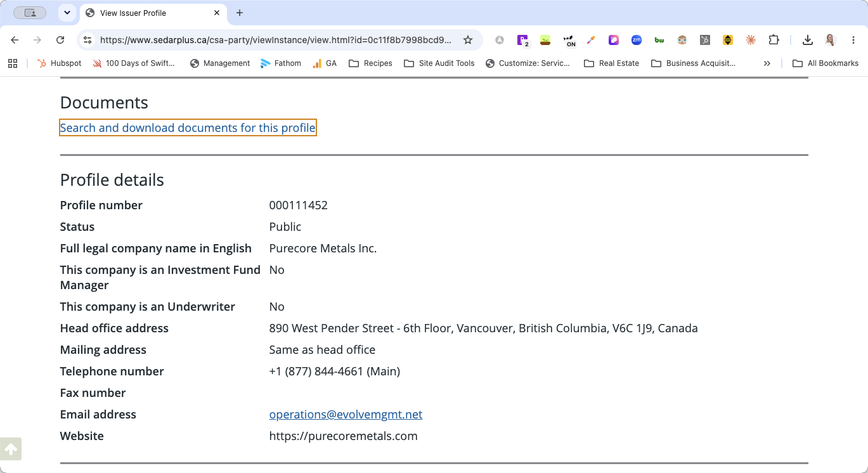Open the picture-in-picture window control
The height and width of the screenshot is (473, 868).
point(30,13)
